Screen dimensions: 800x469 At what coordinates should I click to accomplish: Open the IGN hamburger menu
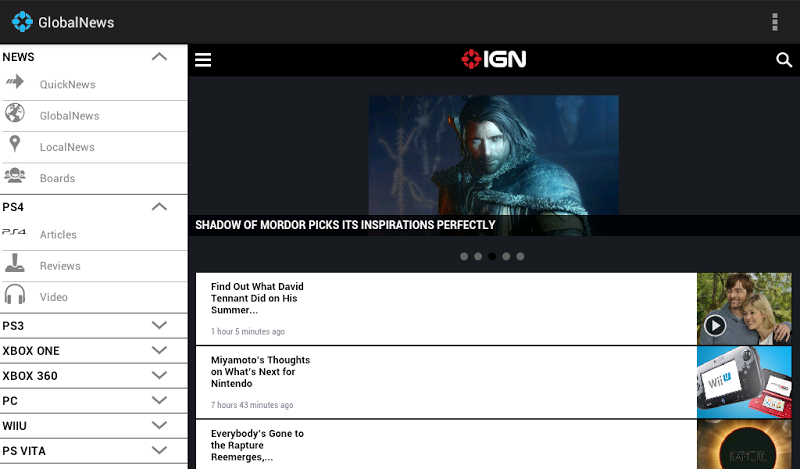[203, 60]
